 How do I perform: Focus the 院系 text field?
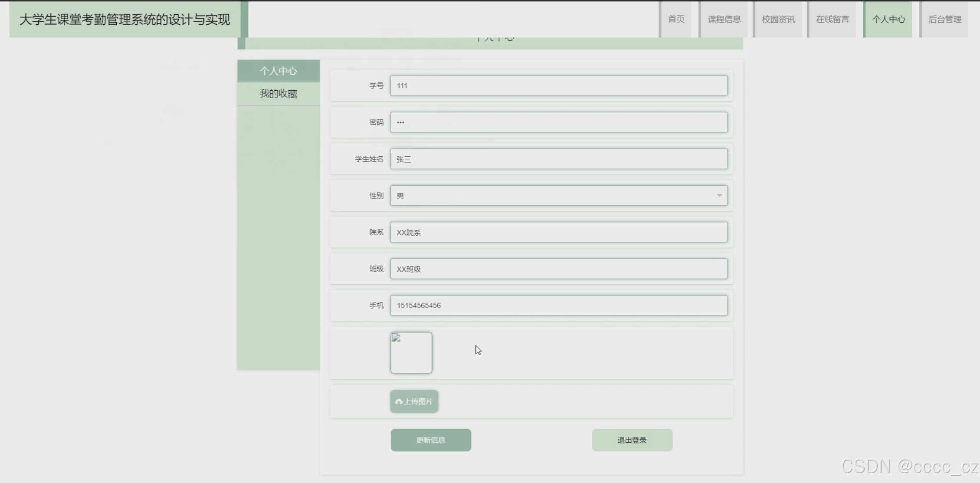click(559, 232)
